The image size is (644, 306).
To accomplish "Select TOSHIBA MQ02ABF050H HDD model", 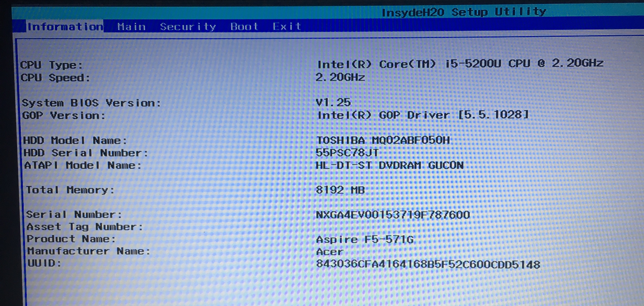I will pyautogui.click(x=383, y=140).
